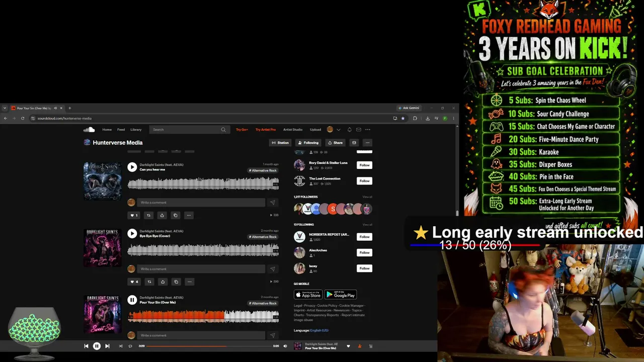View all 1,217 followers
This screenshot has width=644, height=362.
pyautogui.click(x=367, y=197)
